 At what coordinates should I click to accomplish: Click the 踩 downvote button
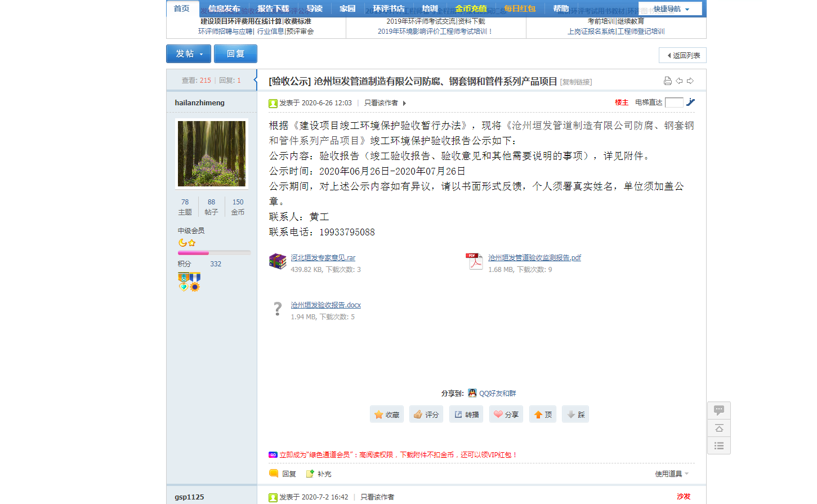click(575, 414)
